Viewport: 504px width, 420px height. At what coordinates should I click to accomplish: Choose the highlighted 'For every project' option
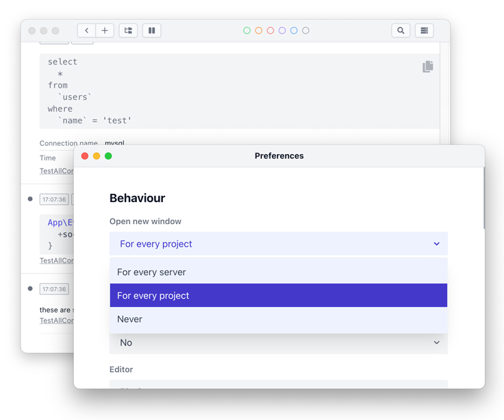tap(278, 295)
